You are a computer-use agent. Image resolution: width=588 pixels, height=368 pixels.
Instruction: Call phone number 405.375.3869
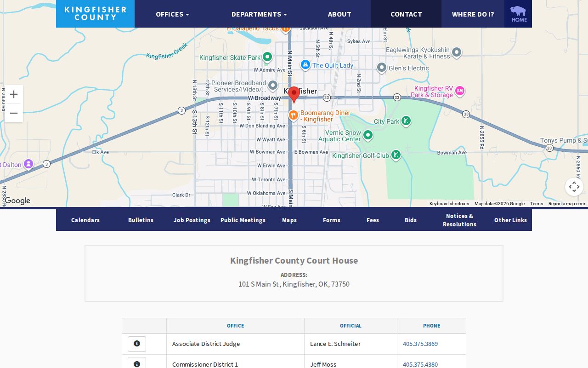(x=420, y=344)
